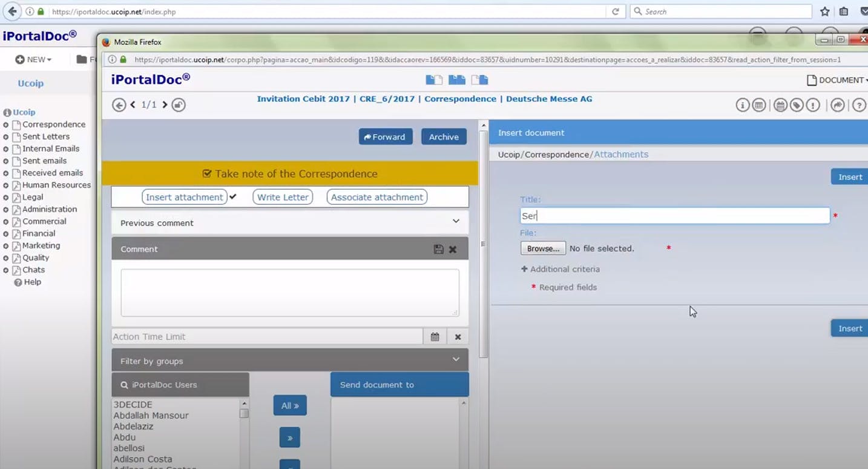Open Internal Emails in sidebar tree
The height and width of the screenshot is (469, 868).
(51, 148)
